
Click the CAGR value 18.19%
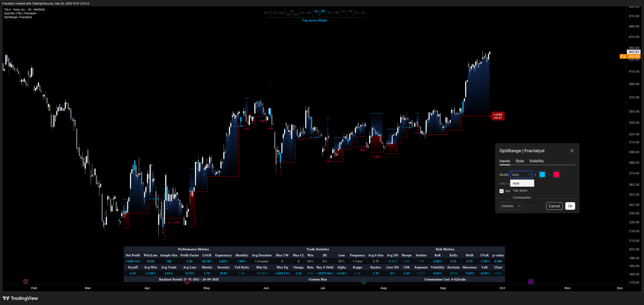click(x=207, y=261)
